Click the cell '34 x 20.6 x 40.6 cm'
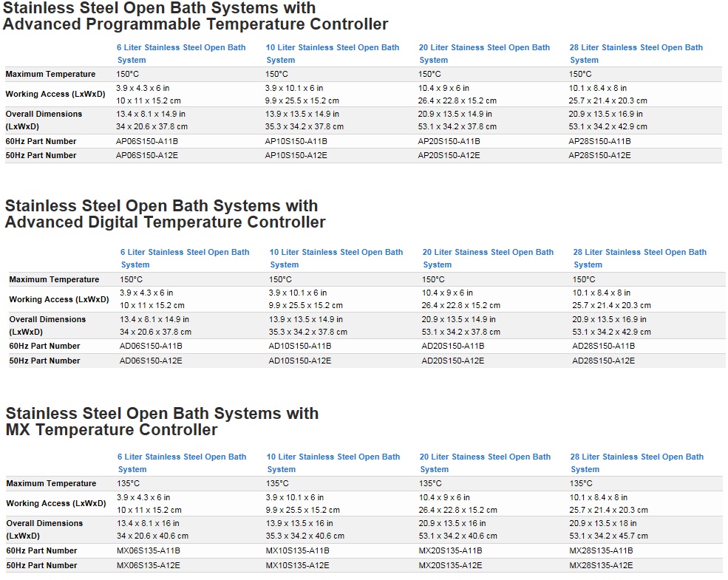Viewport: 728px width, 580px height. coord(153,536)
